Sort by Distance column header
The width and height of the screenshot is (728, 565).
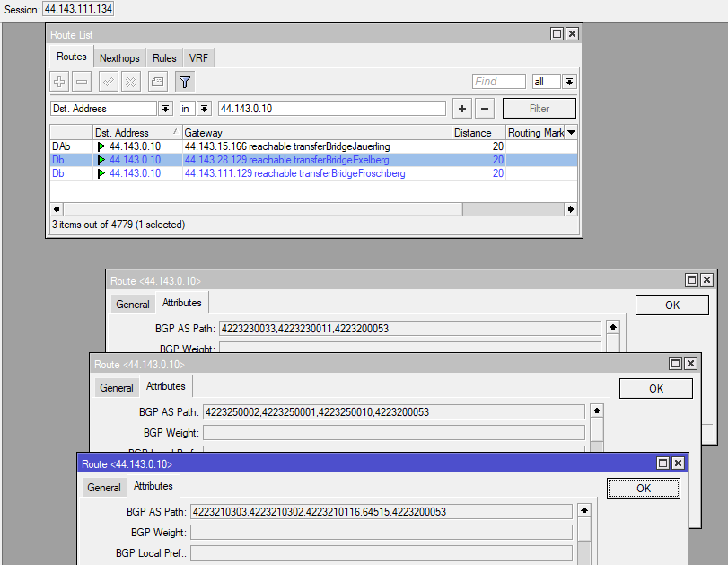[478, 133]
